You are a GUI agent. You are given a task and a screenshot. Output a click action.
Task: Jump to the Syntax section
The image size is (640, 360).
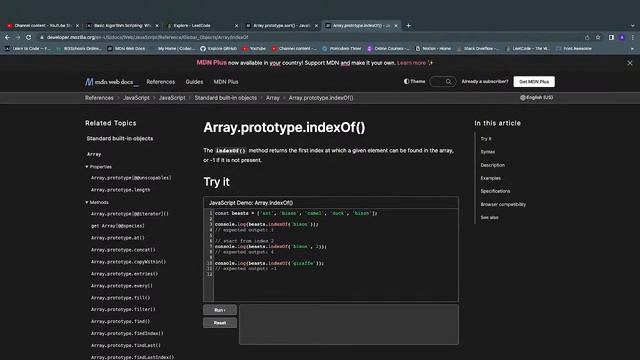[488, 152]
